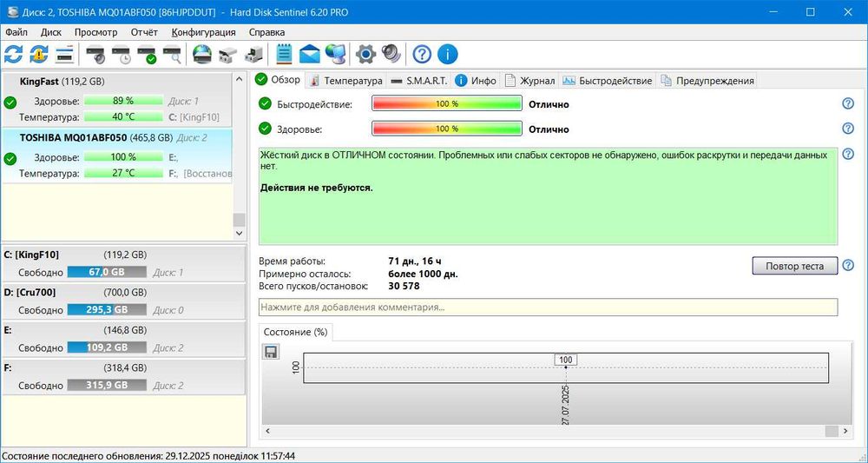Click the comment field Нажмите для добавления комментария
This screenshot has width=868, height=463.
coord(548,307)
